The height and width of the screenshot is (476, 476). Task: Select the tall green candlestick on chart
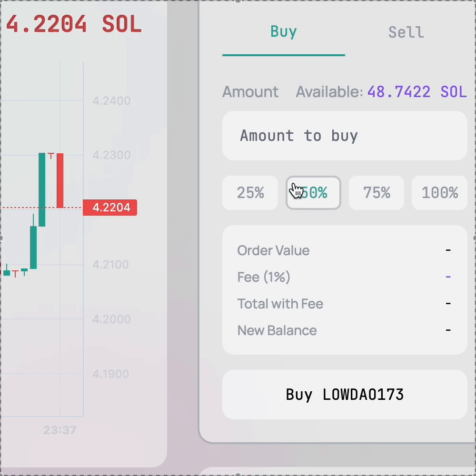[42, 189]
